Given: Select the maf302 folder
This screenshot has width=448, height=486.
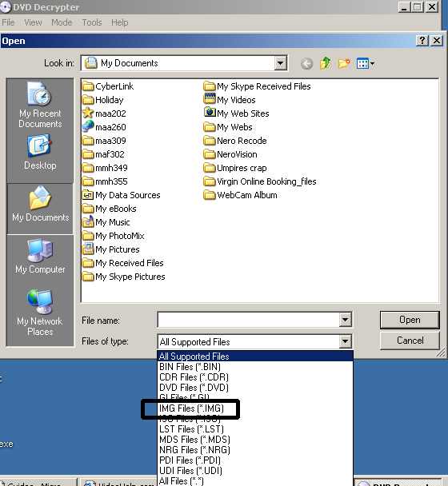Looking at the screenshot, I should click(103, 154).
